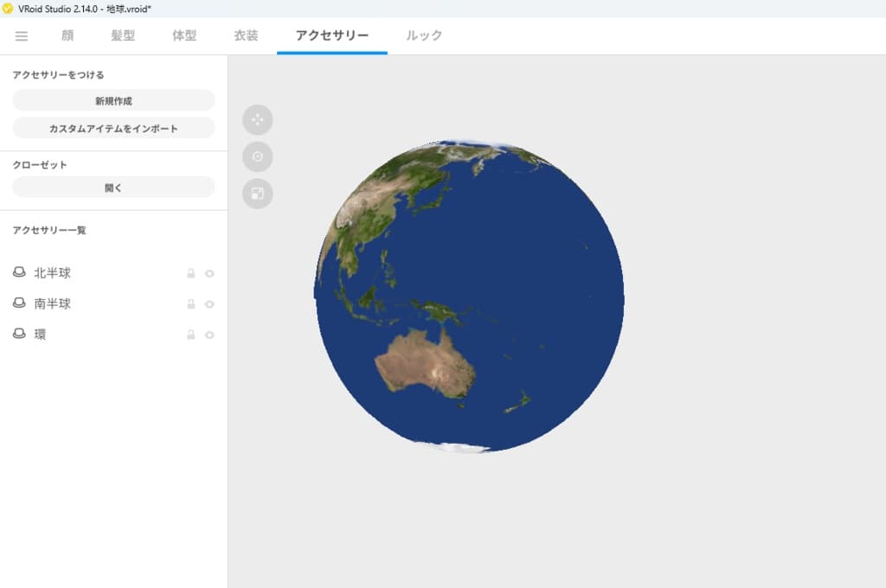This screenshot has height=588, width=886.
Task: Click the 新規作成 button
Action: pos(113,100)
